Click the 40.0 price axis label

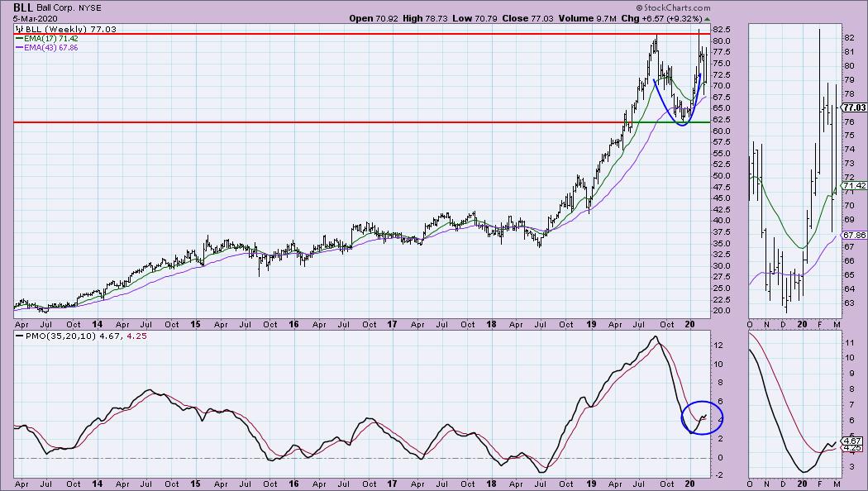(x=722, y=221)
